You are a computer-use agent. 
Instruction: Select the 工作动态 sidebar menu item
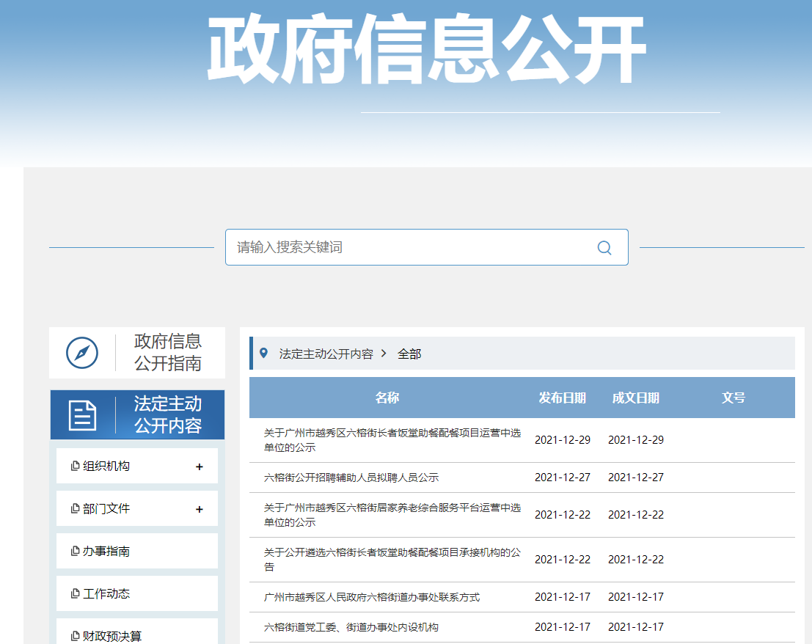coord(106,594)
